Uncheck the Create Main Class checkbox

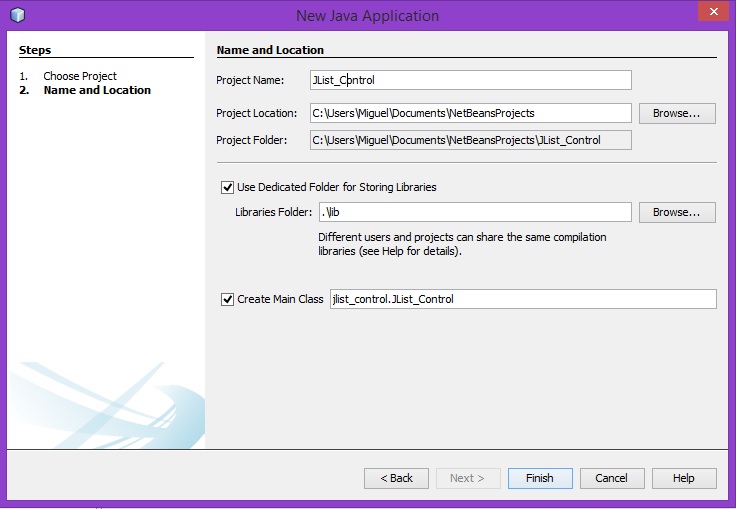[227, 299]
